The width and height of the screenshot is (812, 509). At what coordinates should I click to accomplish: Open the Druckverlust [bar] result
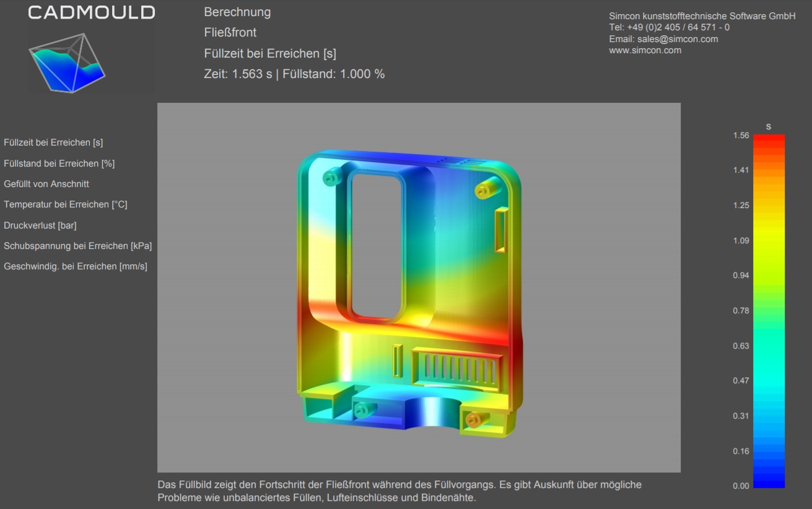coord(40,225)
